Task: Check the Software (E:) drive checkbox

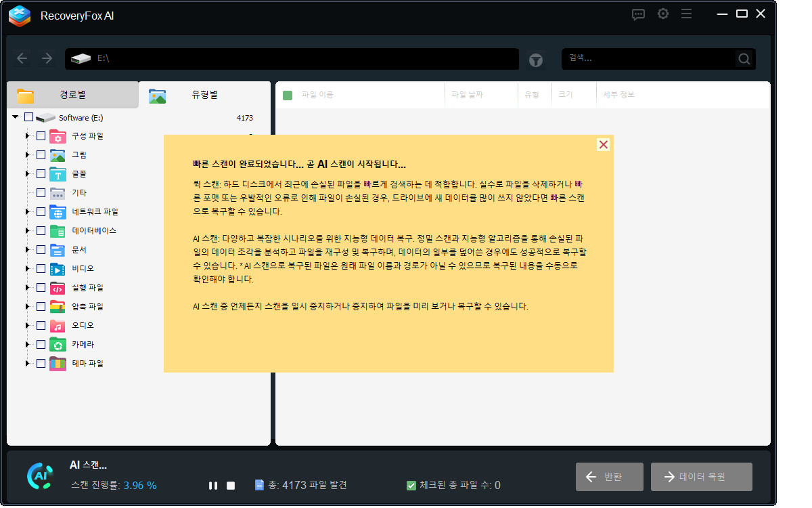Action: tap(28, 117)
